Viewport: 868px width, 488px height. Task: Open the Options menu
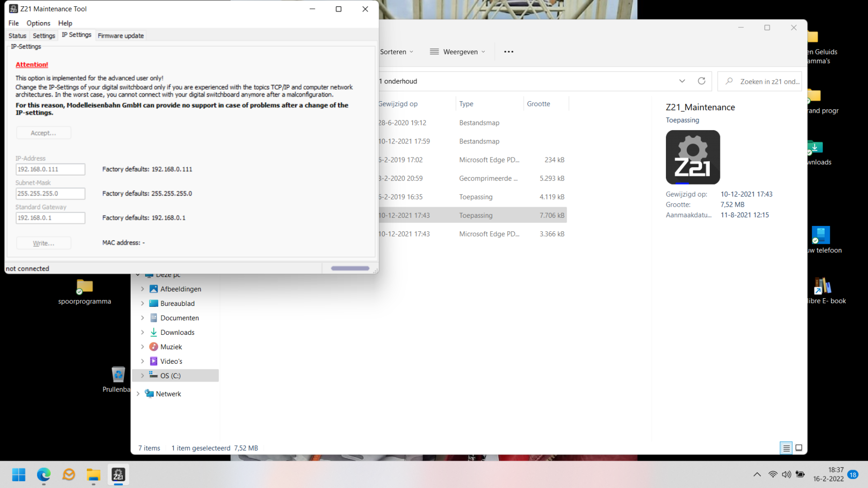pyautogui.click(x=38, y=23)
